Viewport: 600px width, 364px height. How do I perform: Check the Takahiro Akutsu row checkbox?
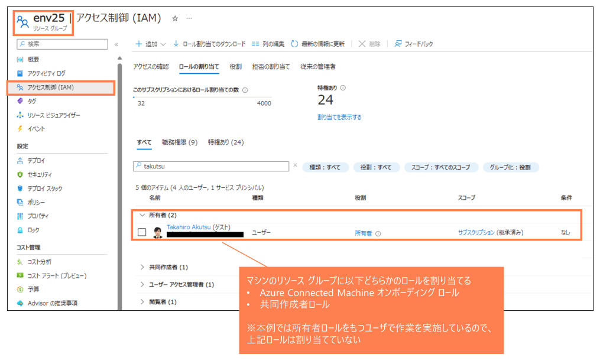(x=142, y=232)
